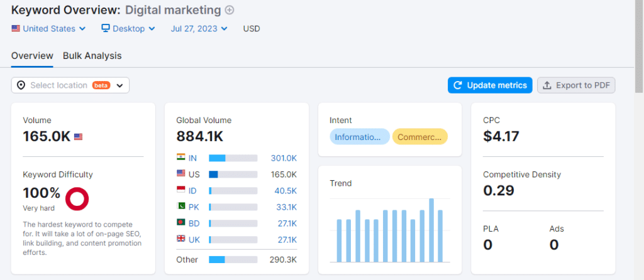The height and width of the screenshot is (280, 644).
Task: Click the India flag in Global Volume
Action: click(x=180, y=158)
